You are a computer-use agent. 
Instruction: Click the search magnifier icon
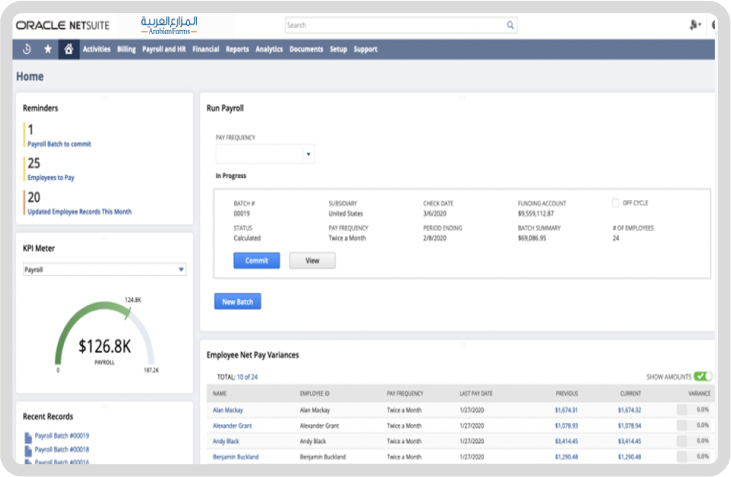coord(510,25)
